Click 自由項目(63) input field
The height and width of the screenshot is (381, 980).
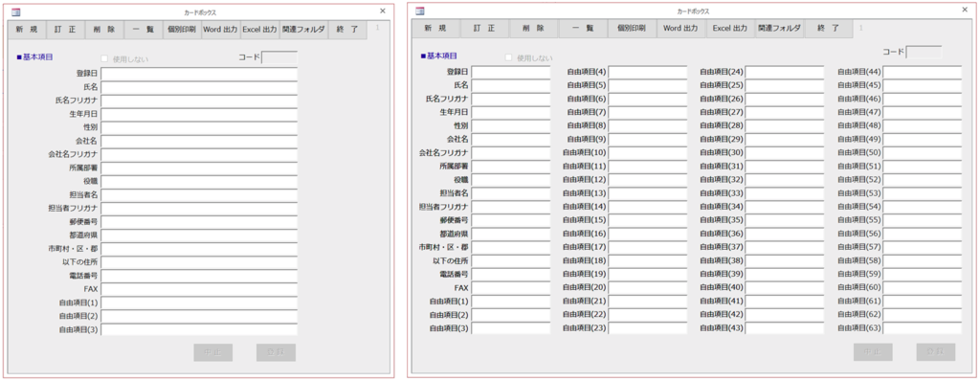pos(922,327)
